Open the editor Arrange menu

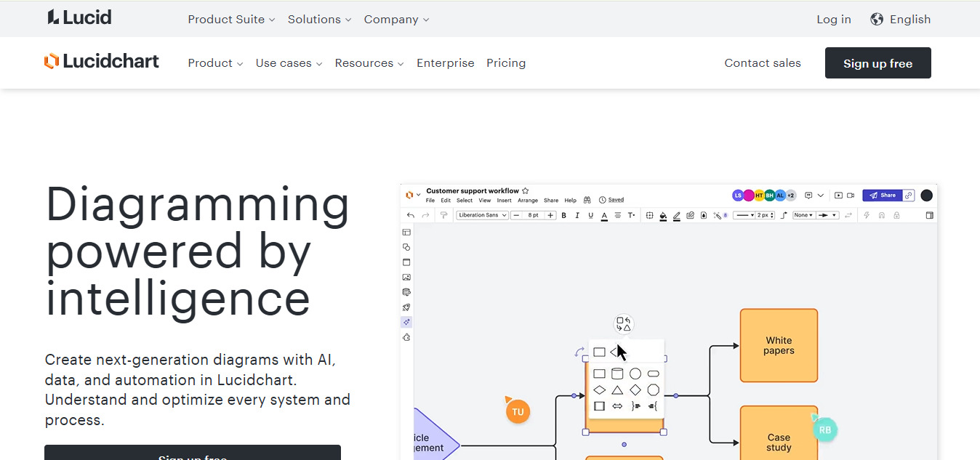point(528,201)
